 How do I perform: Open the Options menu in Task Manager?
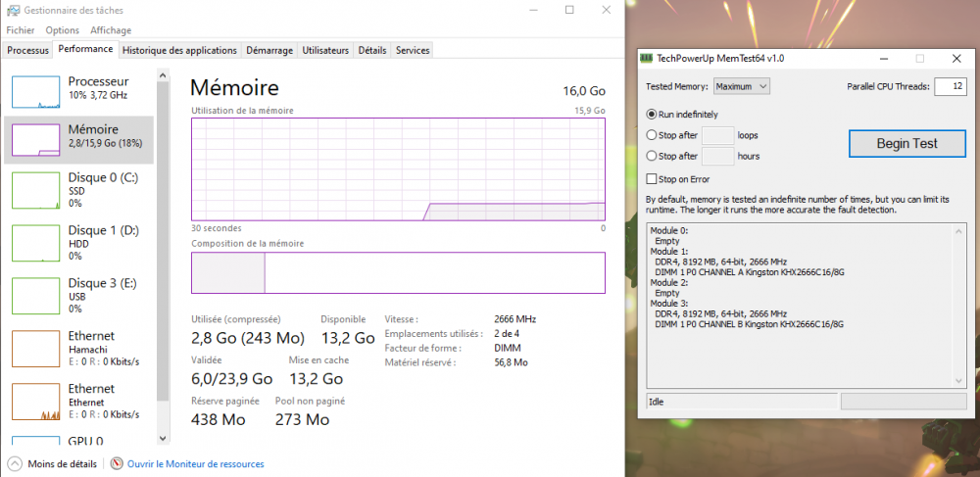point(63,30)
